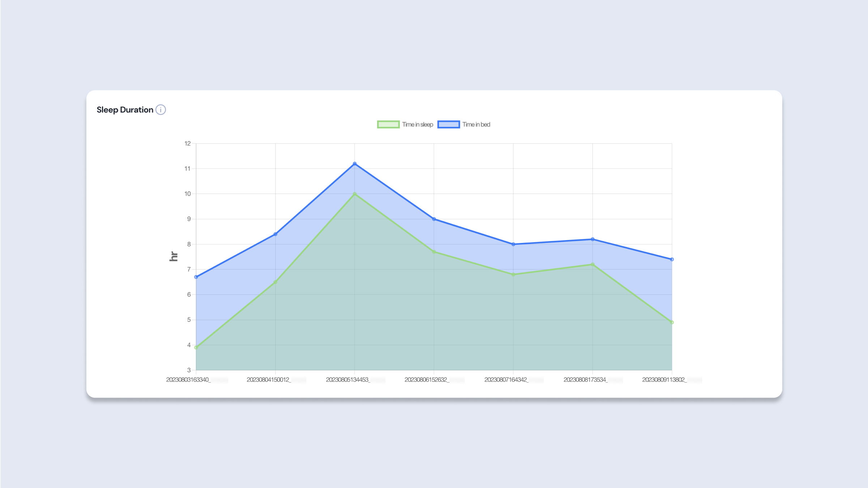Click the hr y-axis label
The width and height of the screenshot is (868, 488).
click(x=174, y=256)
